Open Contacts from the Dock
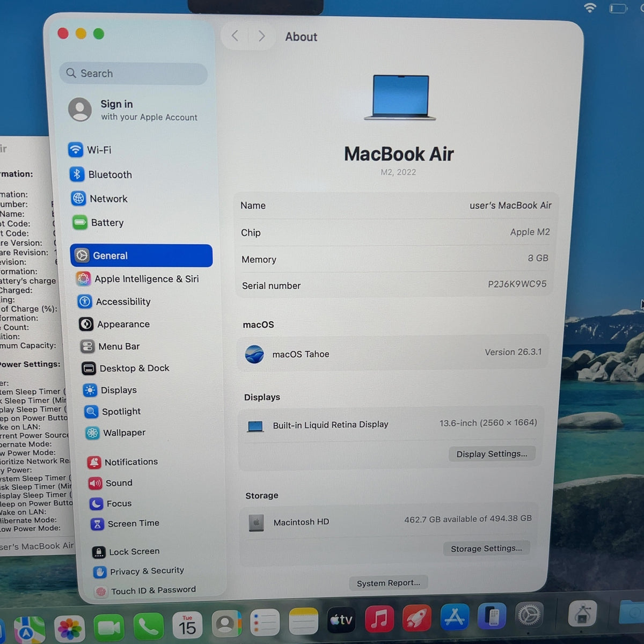Image resolution: width=644 pixels, height=644 pixels. click(226, 624)
